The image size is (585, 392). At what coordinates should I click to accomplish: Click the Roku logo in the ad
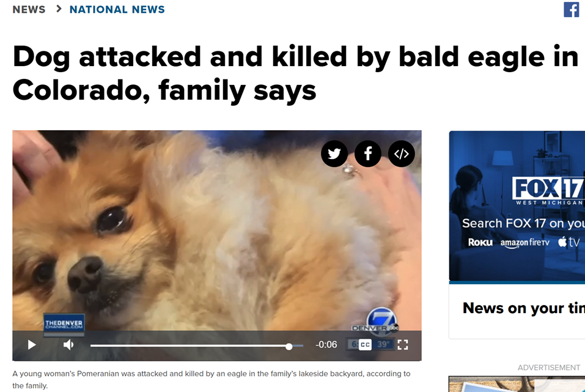point(480,243)
